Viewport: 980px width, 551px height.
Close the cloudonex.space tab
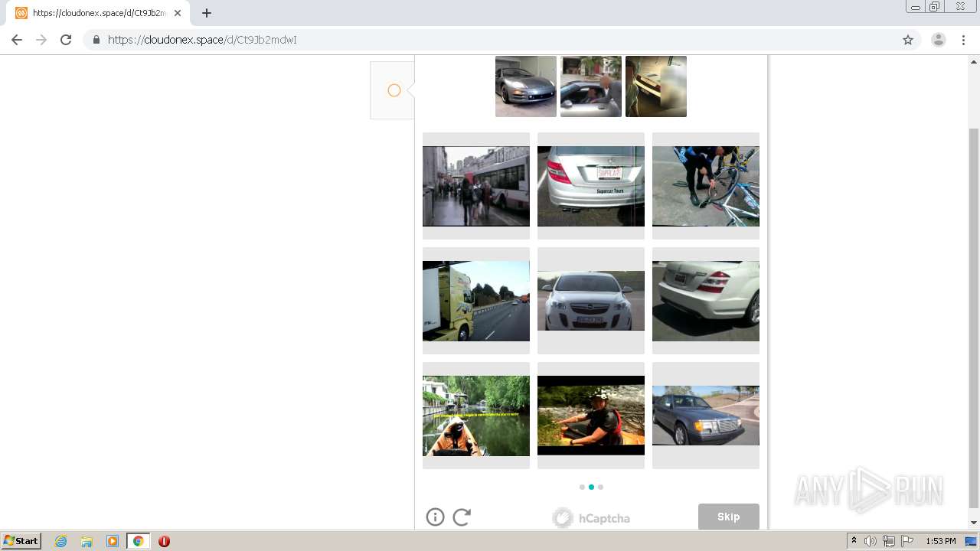click(178, 13)
